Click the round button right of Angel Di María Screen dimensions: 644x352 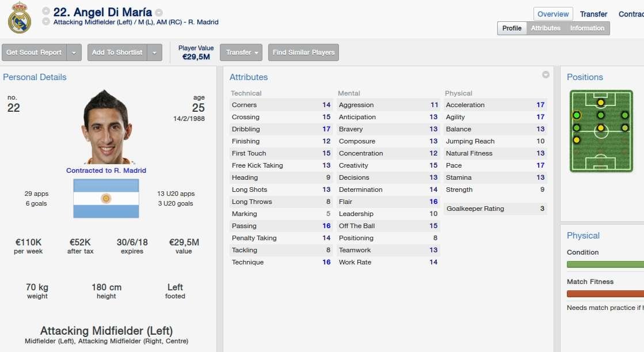159,13
